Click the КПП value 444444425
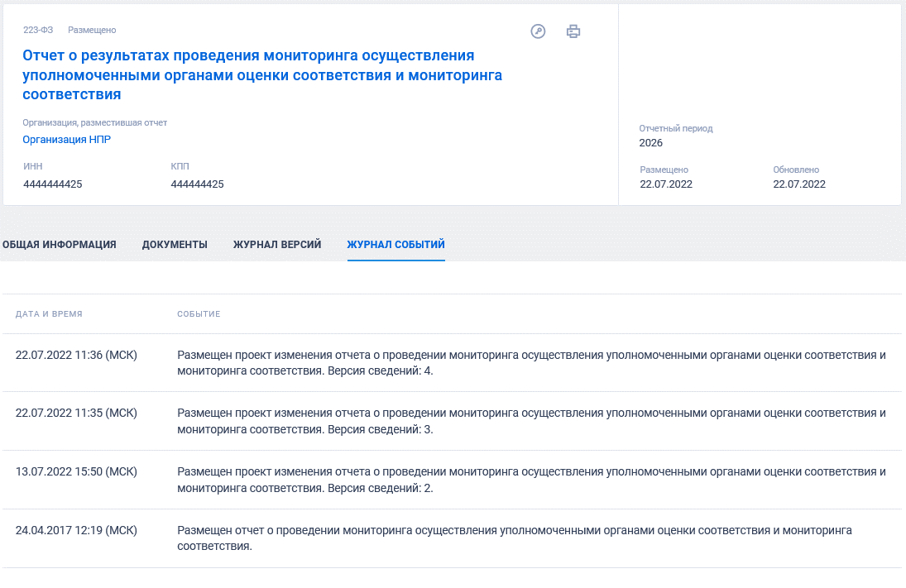The image size is (906, 588). (x=197, y=184)
